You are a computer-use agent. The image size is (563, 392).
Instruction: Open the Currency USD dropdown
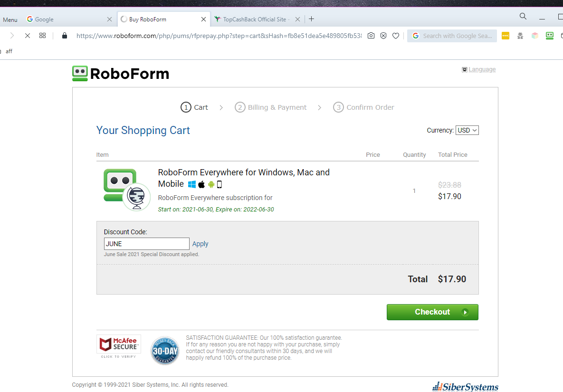point(467,130)
